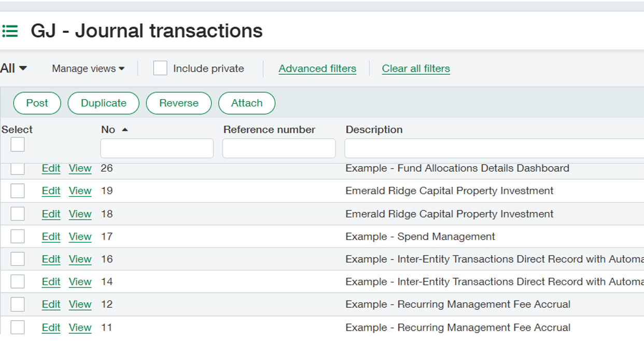Viewport: 644px width, 341px height.
Task: Check the Select all header checkbox
Action: point(18,145)
